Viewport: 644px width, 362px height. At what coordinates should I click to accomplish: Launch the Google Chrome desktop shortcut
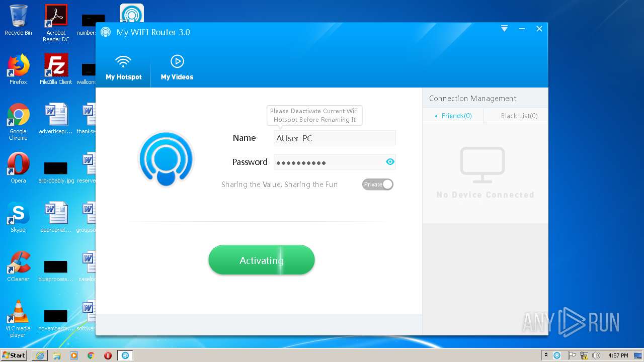[x=18, y=122]
